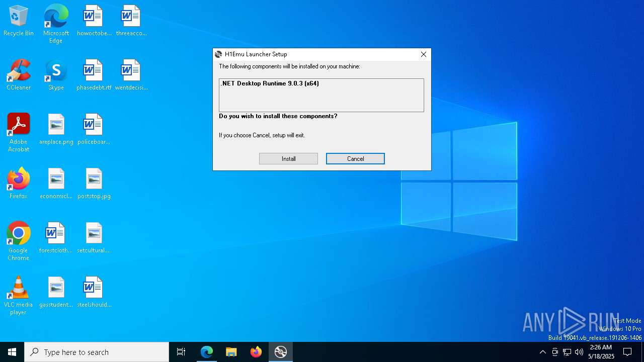This screenshot has height=362, width=644.
Task: Click the Install button in setup dialog
Action: click(288, 158)
